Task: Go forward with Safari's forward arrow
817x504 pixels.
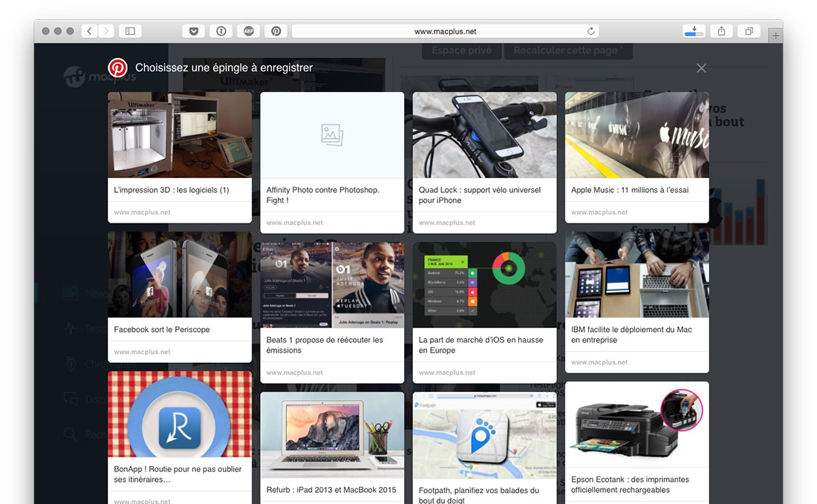Action: pos(105,31)
